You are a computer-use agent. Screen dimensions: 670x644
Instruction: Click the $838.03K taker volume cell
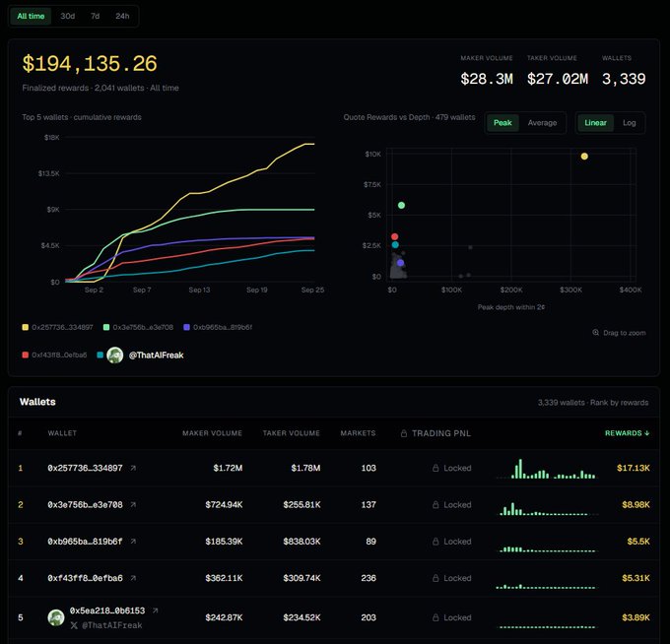click(301, 542)
